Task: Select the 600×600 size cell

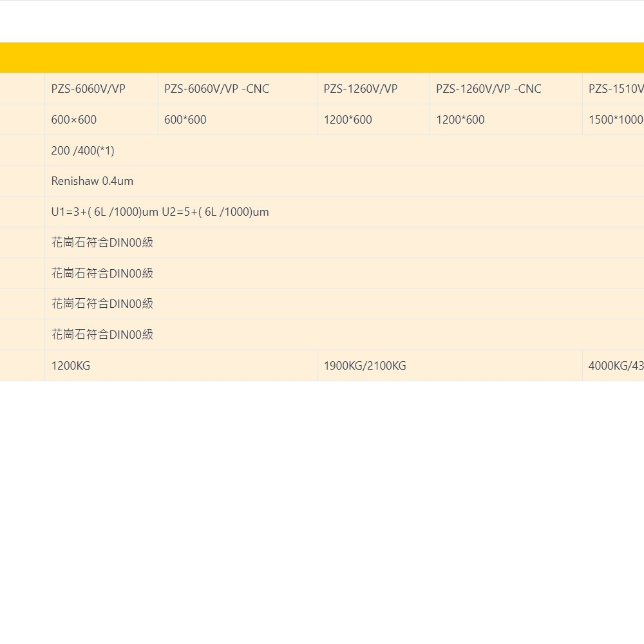Action: coord(74,120)
